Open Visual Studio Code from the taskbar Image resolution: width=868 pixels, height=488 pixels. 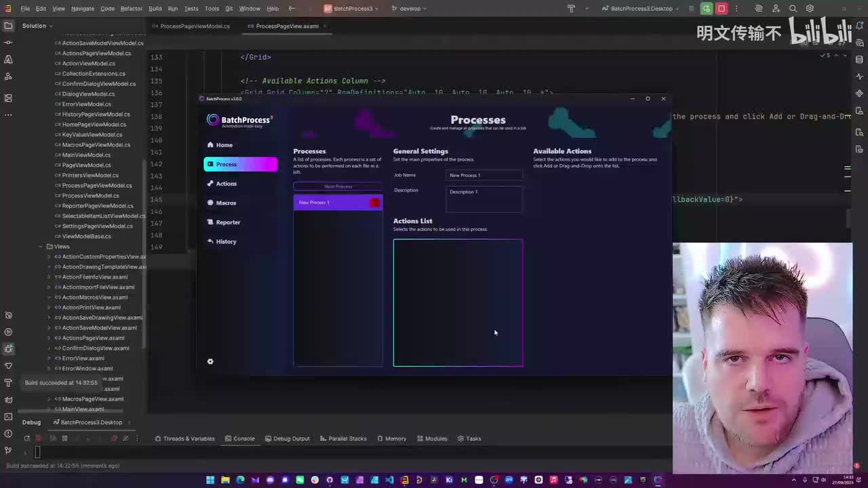coord(389,481)
